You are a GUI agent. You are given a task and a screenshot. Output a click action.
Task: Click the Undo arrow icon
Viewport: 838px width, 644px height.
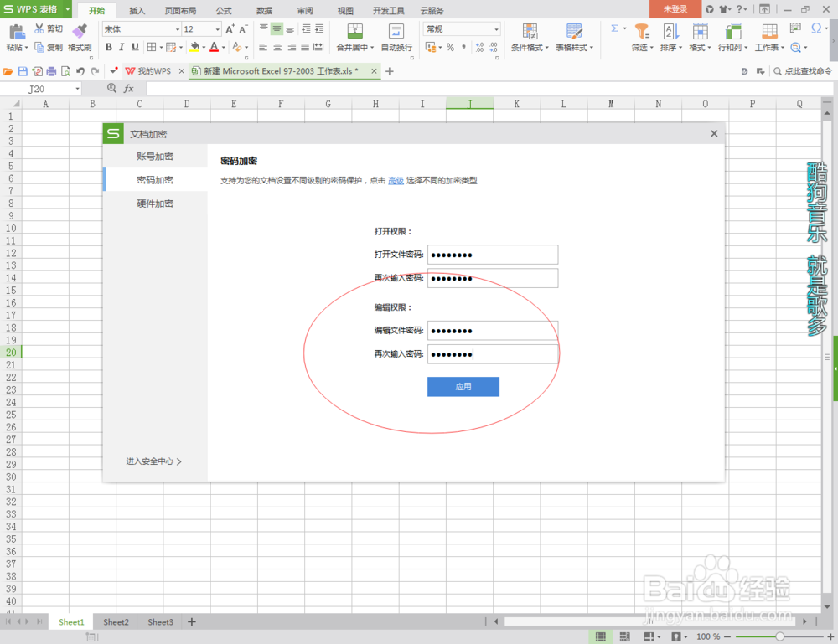80,71
